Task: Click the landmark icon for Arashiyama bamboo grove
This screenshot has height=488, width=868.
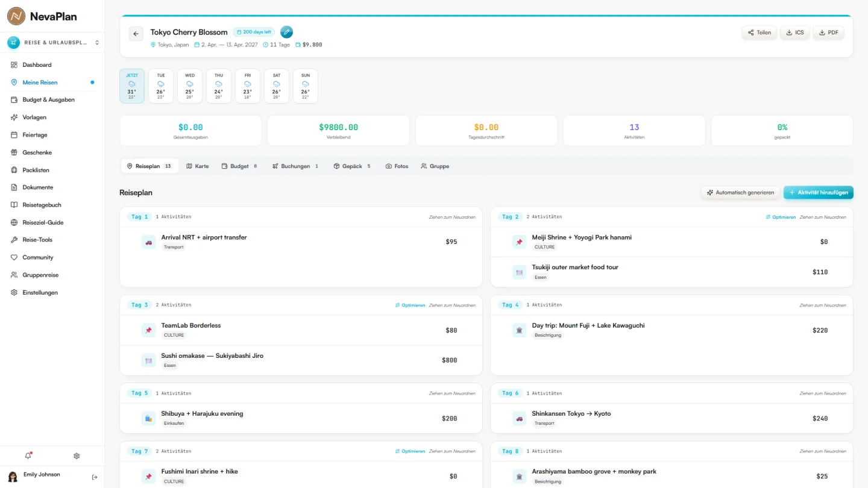Action: (x=519, y=476)
